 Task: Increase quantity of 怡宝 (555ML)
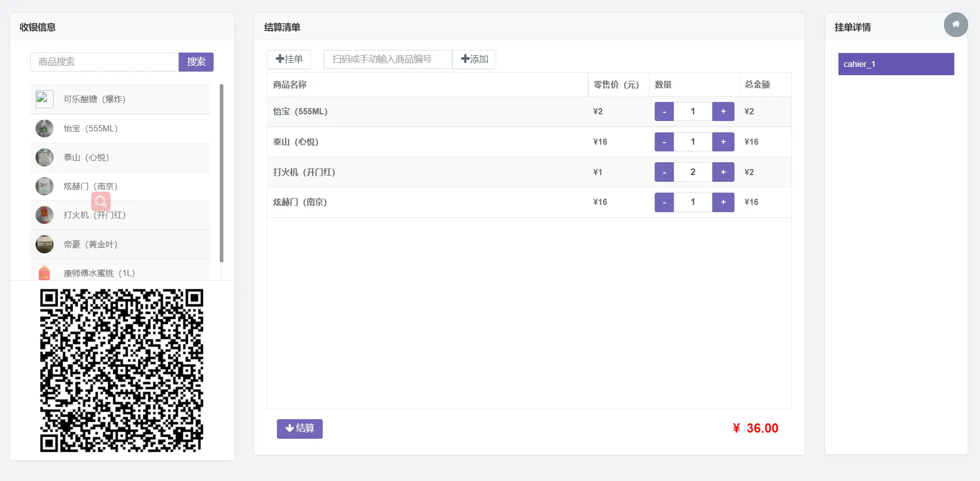(x=723, y=111)
